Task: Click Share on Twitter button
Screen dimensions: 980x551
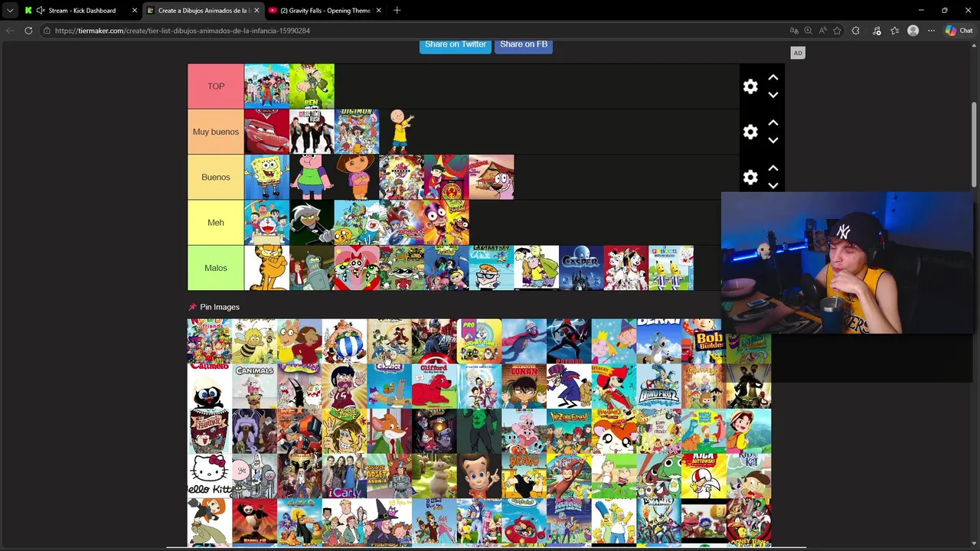Action: [456, 44]
